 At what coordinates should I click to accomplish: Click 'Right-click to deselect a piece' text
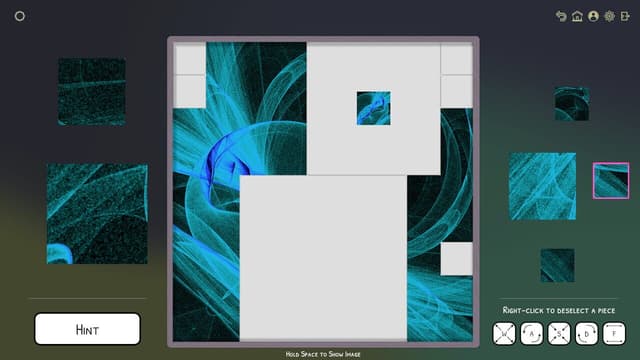[559, 310]
